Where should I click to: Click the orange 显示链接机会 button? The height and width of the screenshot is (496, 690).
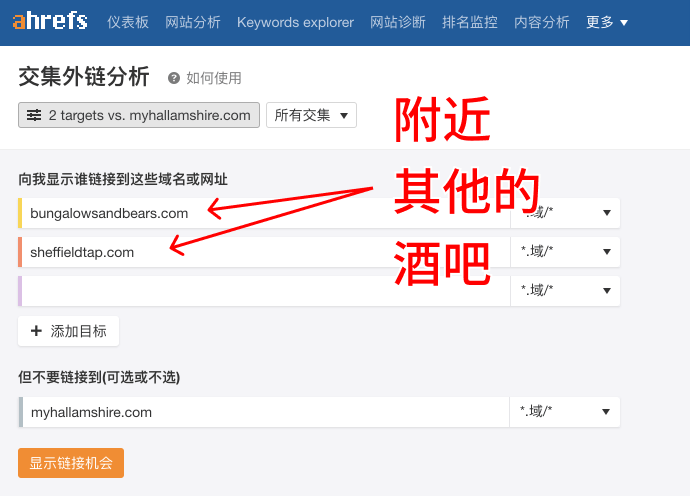71,463
